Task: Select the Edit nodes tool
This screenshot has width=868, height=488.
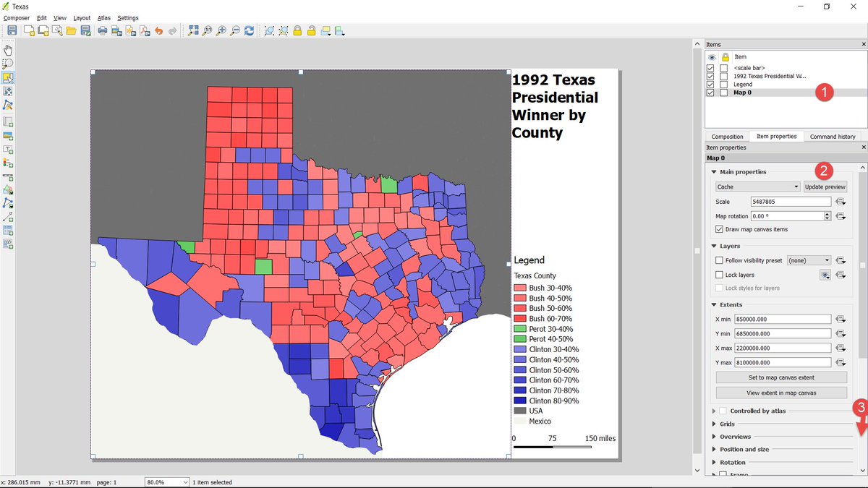Action: click(x=8, y=106)
